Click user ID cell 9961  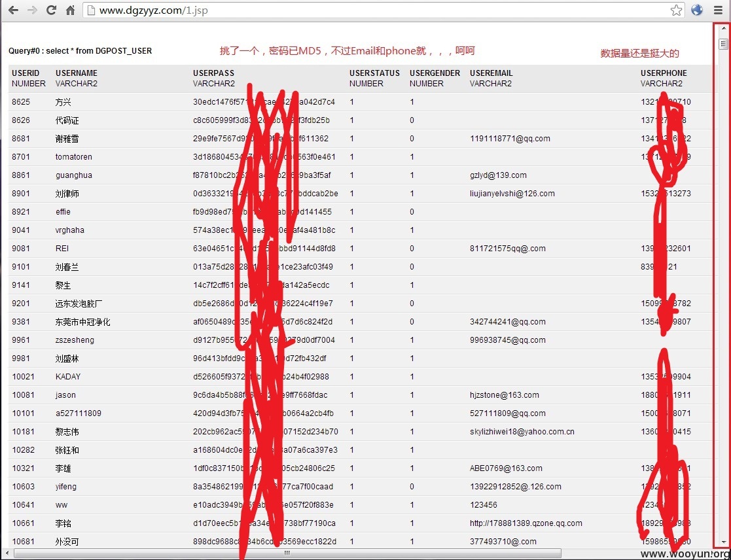coord(21,340)
